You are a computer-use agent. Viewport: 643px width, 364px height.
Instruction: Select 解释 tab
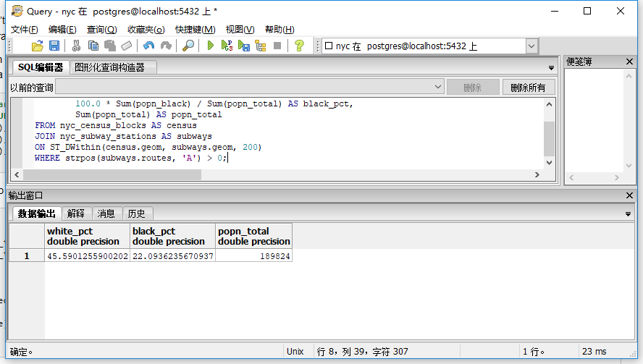click(76, 213)
